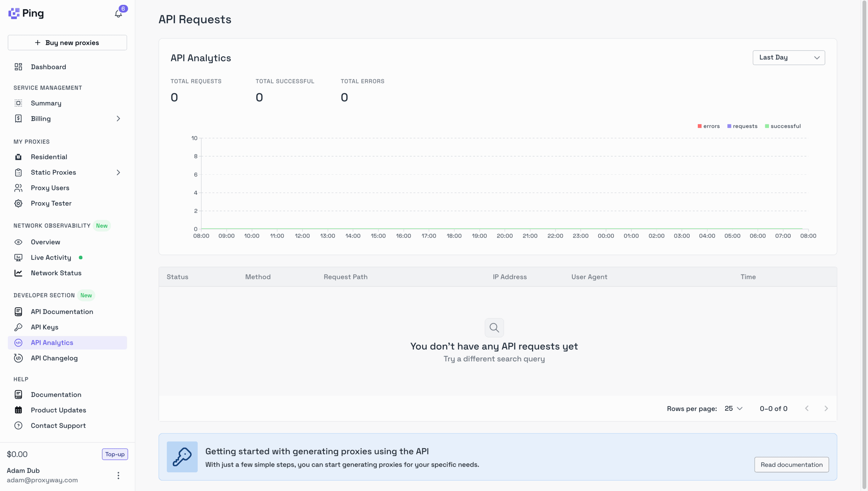Click the Top-up button

point(115,454)
